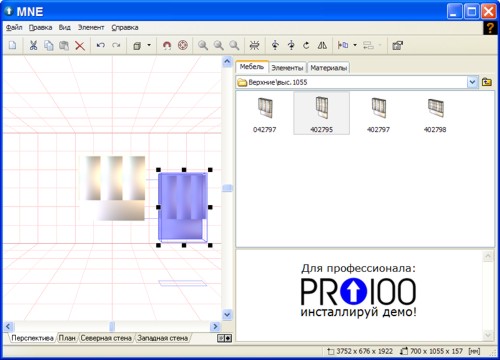Click the mirror flip icon
The image size is (500, 360).
pos(322,45)
